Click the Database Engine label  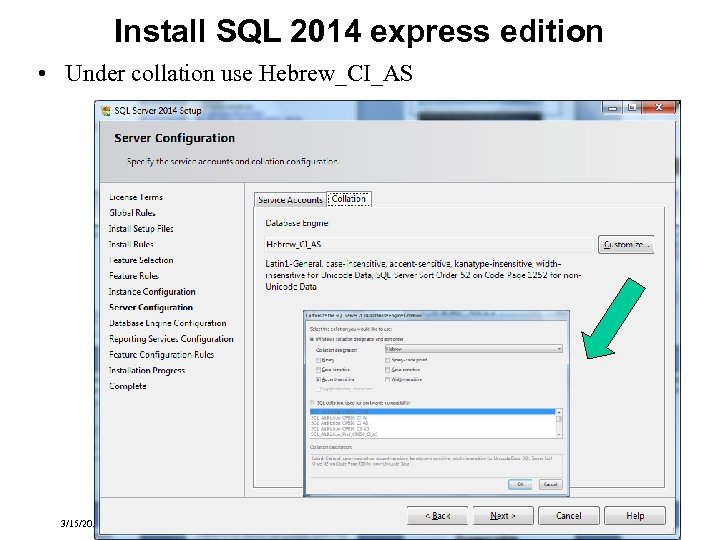297,223
